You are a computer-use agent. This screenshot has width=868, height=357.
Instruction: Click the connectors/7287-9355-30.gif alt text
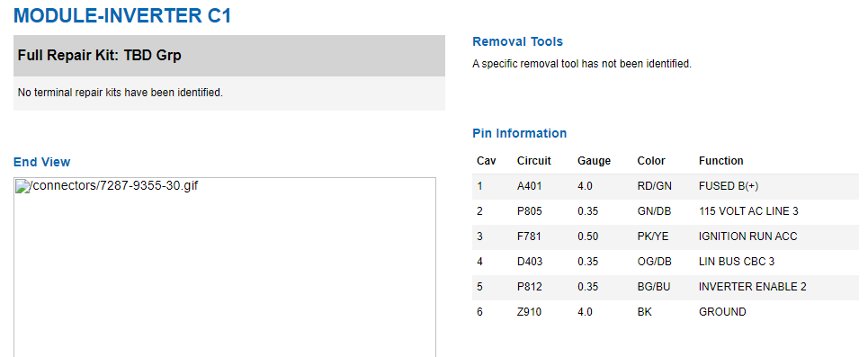tap(112, 186)
